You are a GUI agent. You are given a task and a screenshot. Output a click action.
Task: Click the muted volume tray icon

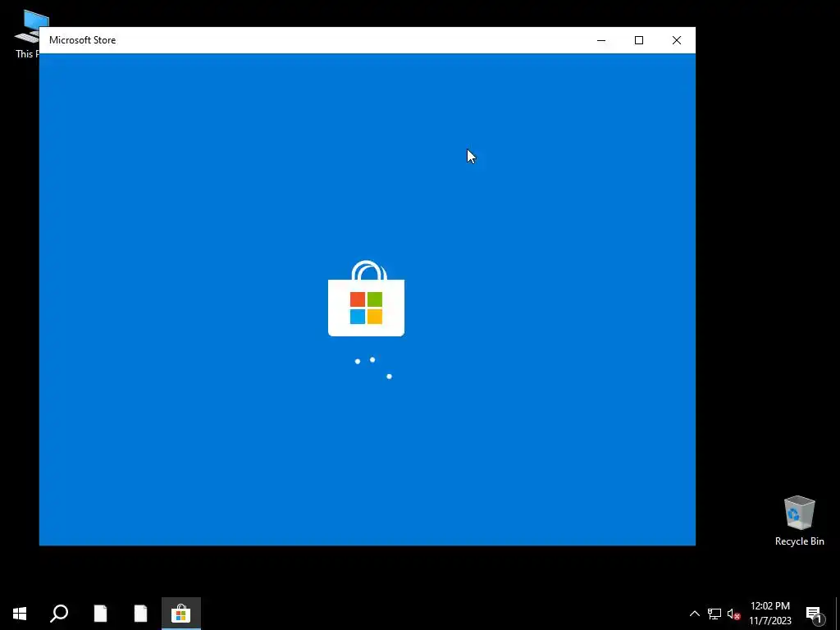coord(733,614)
